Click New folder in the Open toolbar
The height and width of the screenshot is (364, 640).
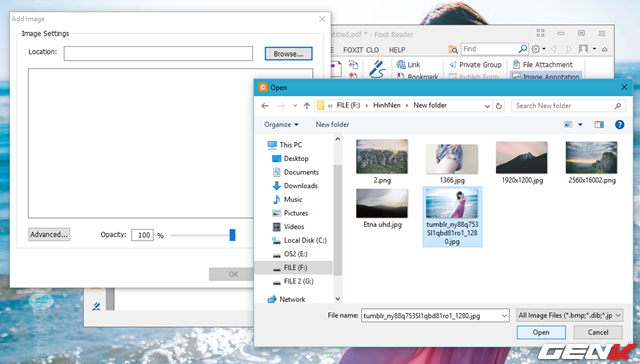(332, 124)
